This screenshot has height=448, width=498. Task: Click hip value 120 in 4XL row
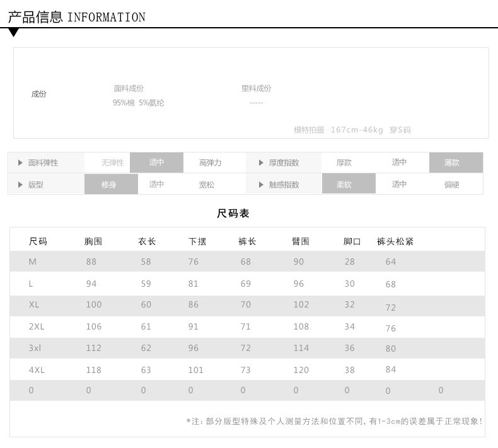click(301, 370)
